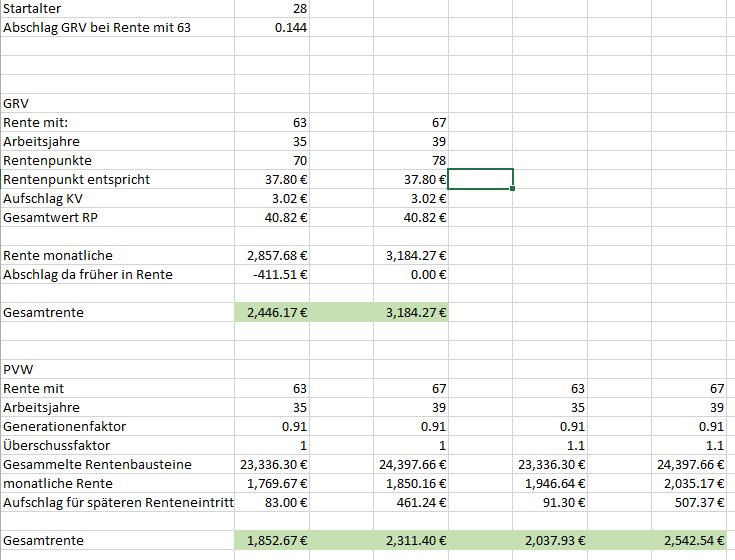The image size is (735, 560).
Task: Select the cell showing 2,035.17 €
Action: (689, 484)
